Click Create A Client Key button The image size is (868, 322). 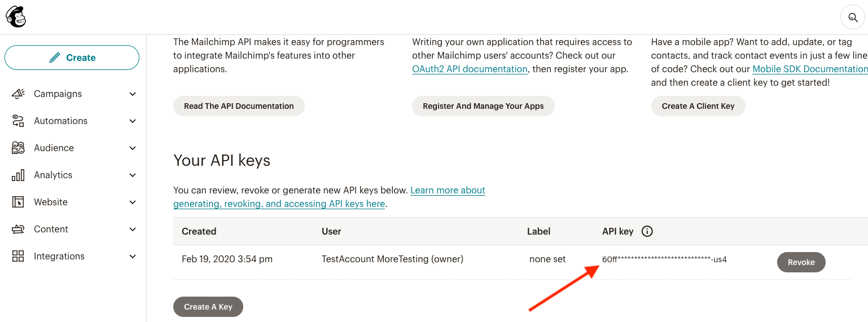coord(698,106)
